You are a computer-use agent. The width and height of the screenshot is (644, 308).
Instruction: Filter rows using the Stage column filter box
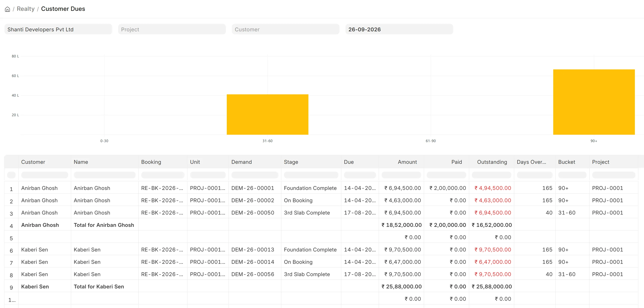311,175
